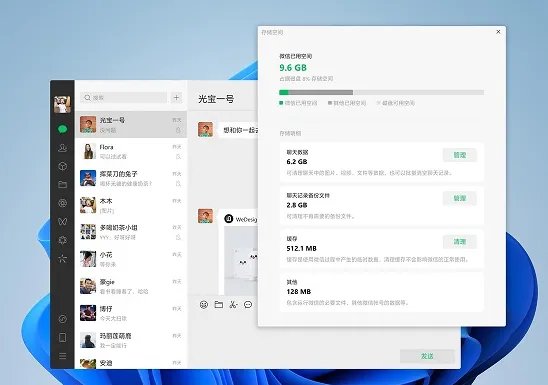Click 清理 button for the 512.1 MB cache
Screen dimensions: 548x385
(x=460, y=242)
